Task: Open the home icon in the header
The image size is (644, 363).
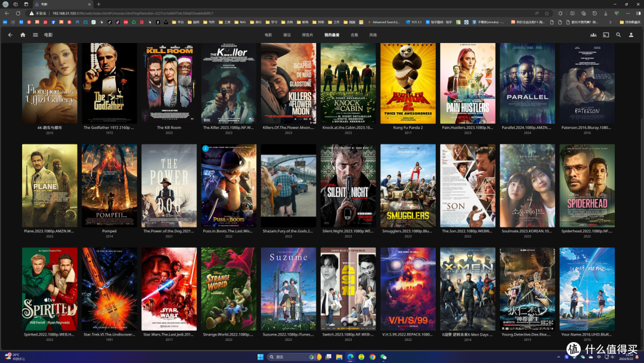Action: click(x=23, y=35)
